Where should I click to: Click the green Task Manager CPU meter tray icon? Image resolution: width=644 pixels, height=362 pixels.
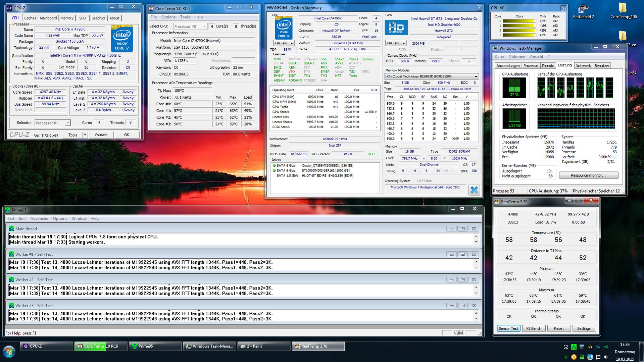point(582,357)
